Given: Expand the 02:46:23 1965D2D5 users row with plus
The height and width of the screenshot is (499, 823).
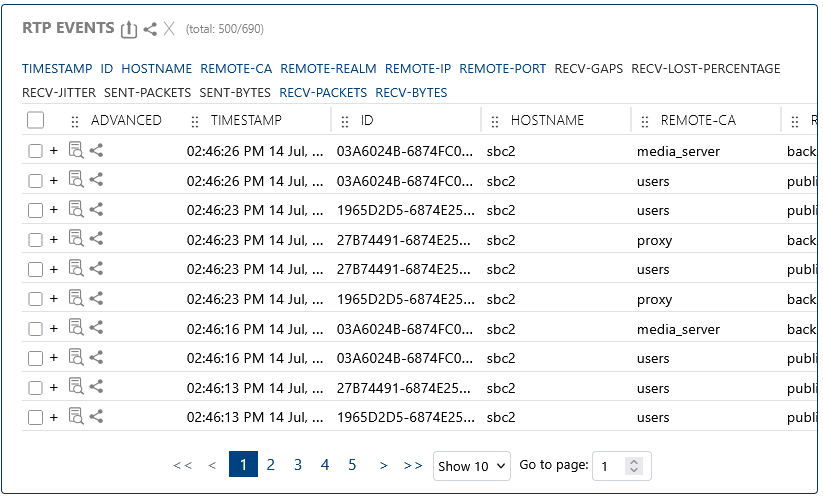Looking at the screenshot, I should [x=54, y=210].
